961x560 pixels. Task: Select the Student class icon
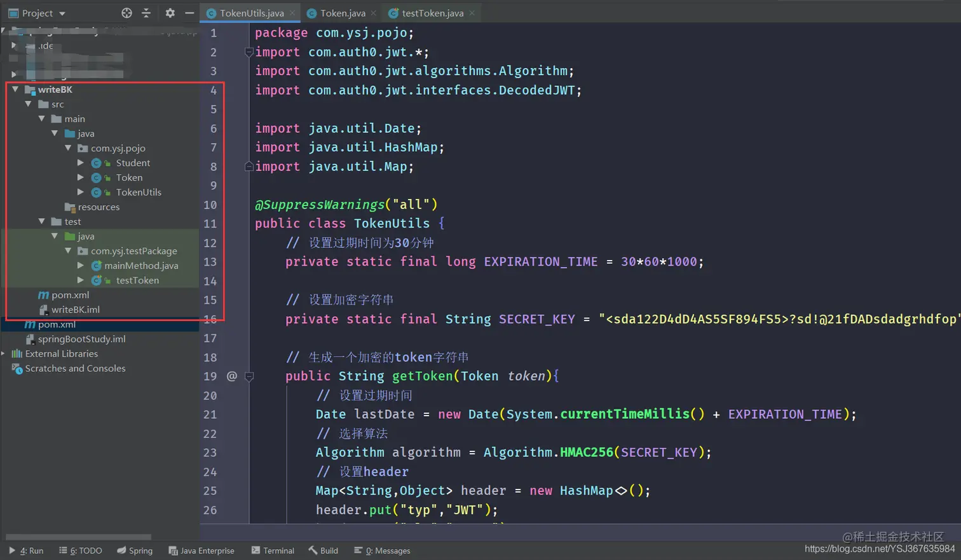click(x=96, y=163)
